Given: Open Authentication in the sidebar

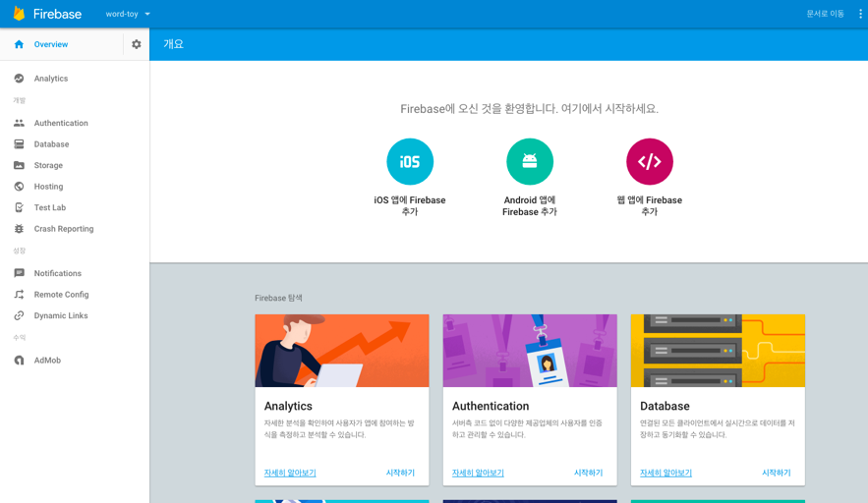Looking at the screenshot, I should click(x=61, y=123).
